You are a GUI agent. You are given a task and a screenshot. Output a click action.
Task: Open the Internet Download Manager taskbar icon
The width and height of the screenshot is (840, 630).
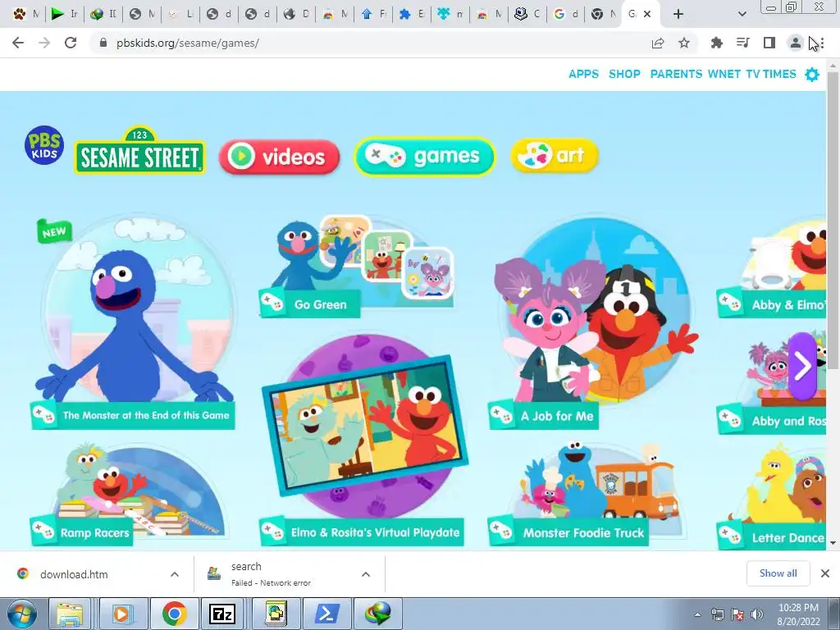(377, 614)
